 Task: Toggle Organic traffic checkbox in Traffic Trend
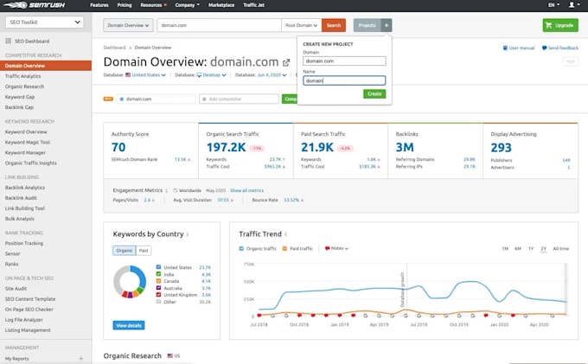(x=241, y=248)
